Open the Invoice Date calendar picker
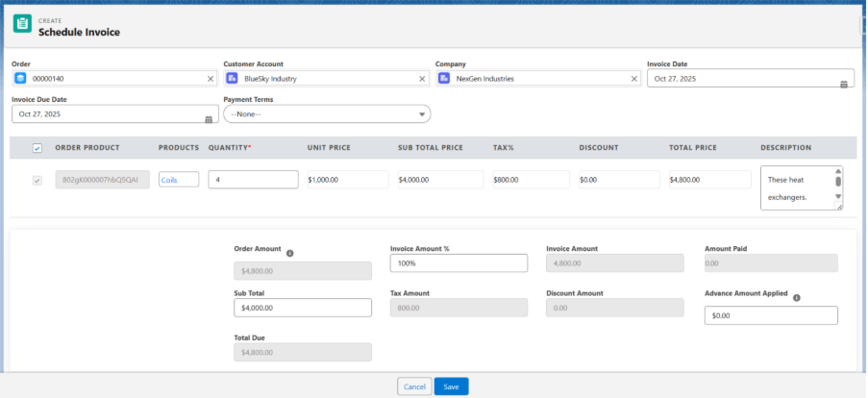The height and width of the screenshot is (398, 868). 843,84
